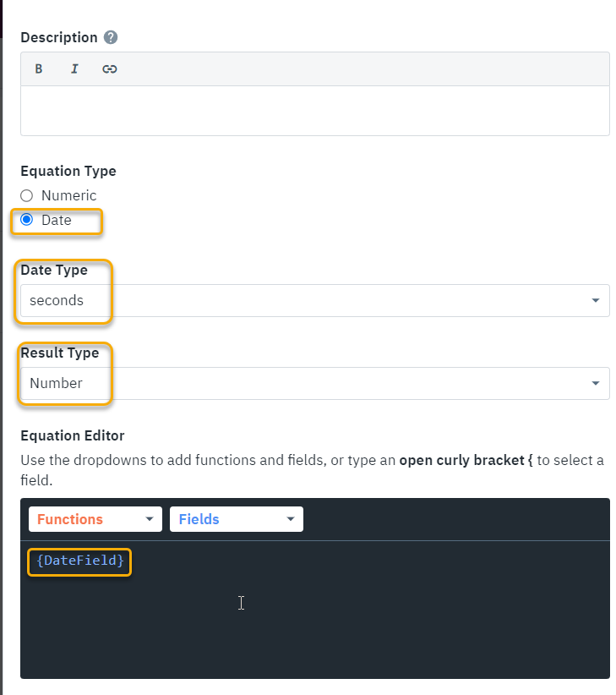Click the Result Type dropdown arrow

click(596, 383)
